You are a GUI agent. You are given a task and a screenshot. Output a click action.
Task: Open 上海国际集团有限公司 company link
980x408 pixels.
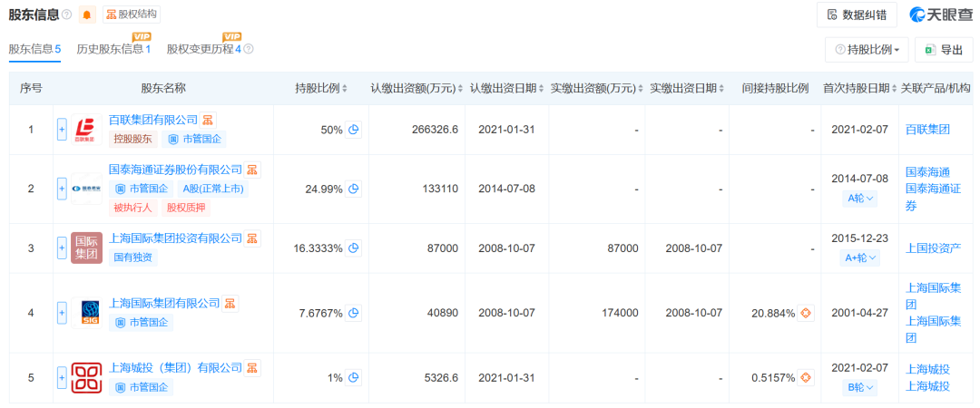[x=164, y=303]
